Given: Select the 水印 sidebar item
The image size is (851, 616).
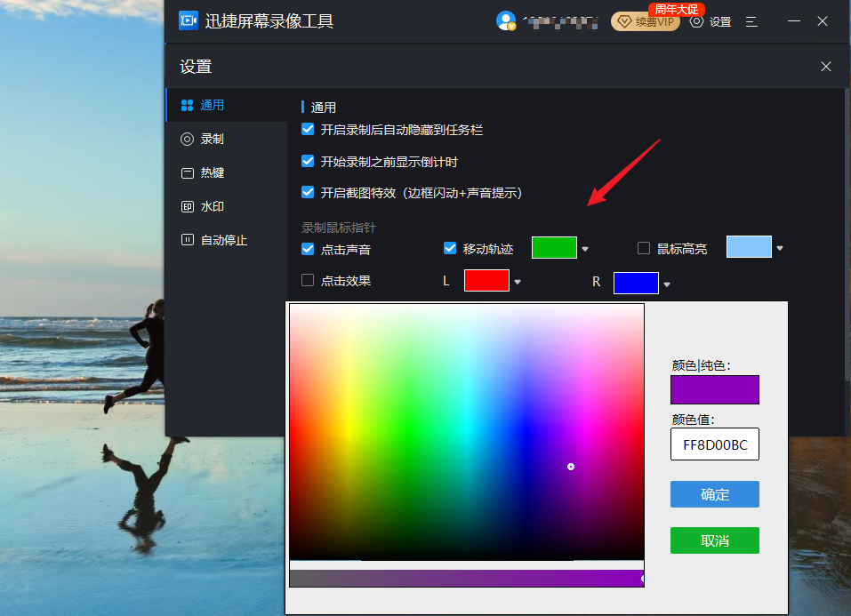Looking at the screenshot, I should pyautogui.click(x=212, y=206).
